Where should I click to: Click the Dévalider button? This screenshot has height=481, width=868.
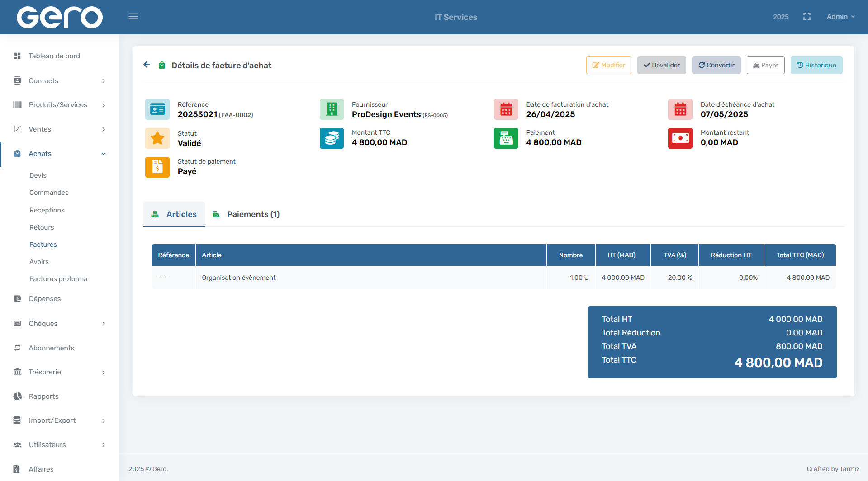661,65
